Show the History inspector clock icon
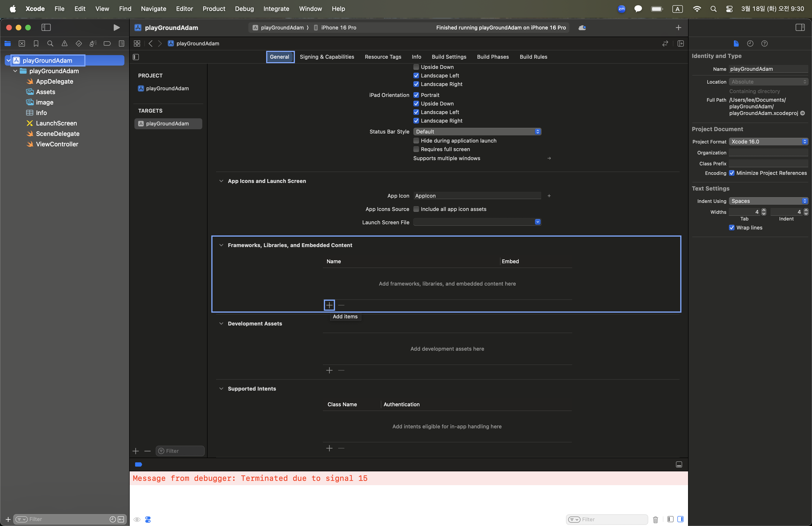Viewport: 812px width, 526px height. [x=750, y=43]
